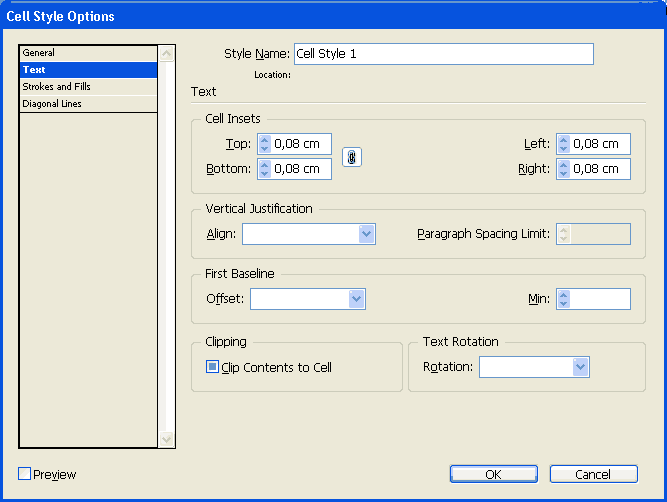Decrease the Bottom inset using its down arrow

coord(265,174)
